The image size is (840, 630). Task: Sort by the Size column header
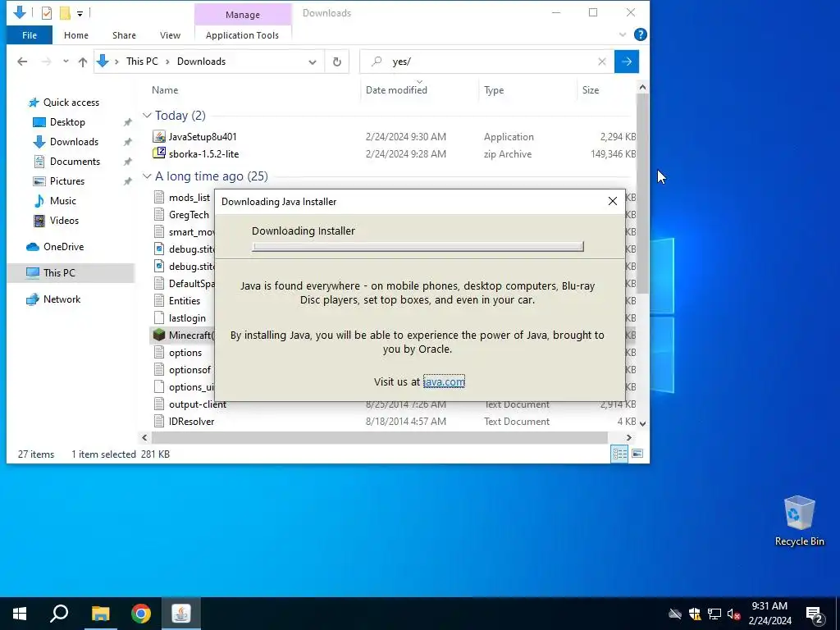pos(591,90)
